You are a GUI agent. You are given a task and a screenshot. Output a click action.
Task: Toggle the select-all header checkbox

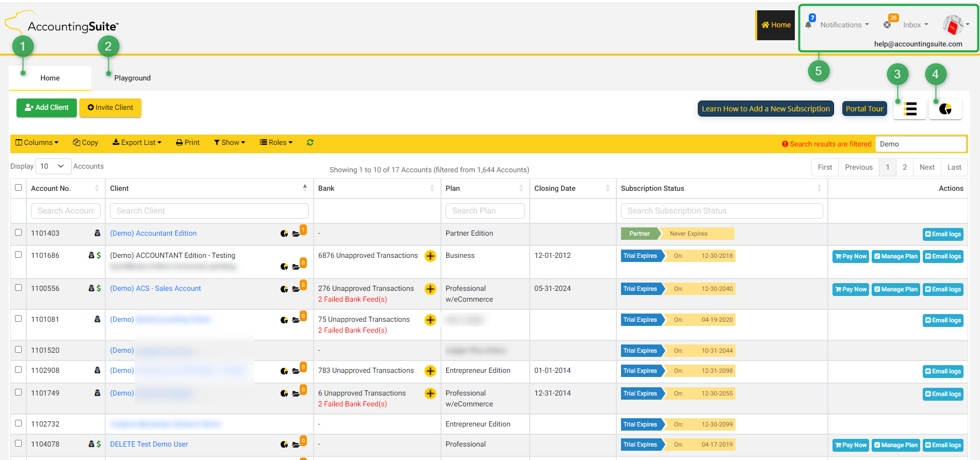[19, 187]
